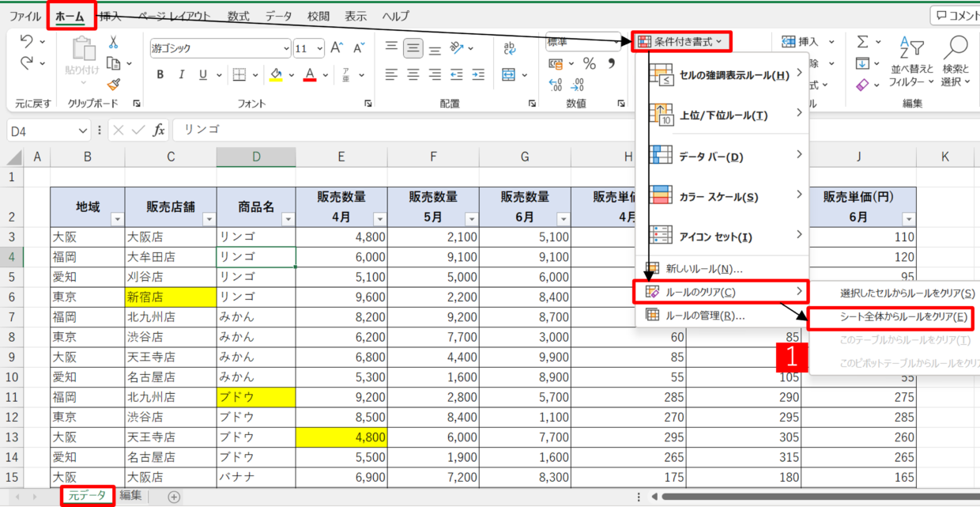This screenshot has height=507, width=980.
Task: Expand the Name Box dropdown
Action: pos(83,131)
